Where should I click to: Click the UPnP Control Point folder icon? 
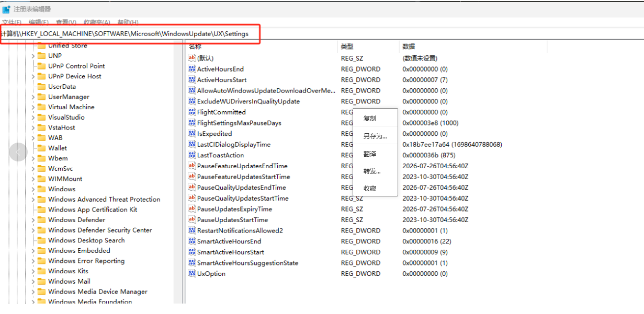pos(41,66)
